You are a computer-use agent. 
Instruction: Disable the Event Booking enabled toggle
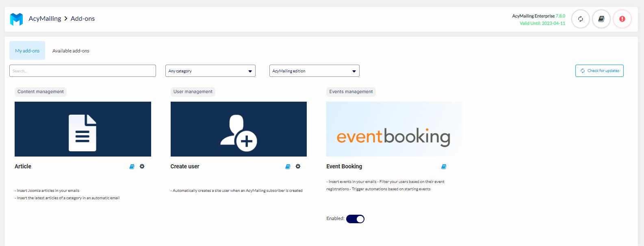click(x=355, y=219)
